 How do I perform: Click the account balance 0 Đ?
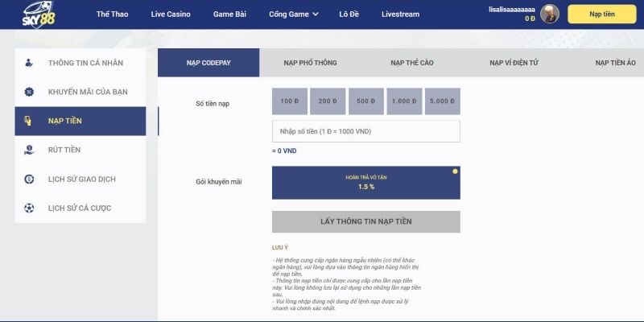point(530,19)
